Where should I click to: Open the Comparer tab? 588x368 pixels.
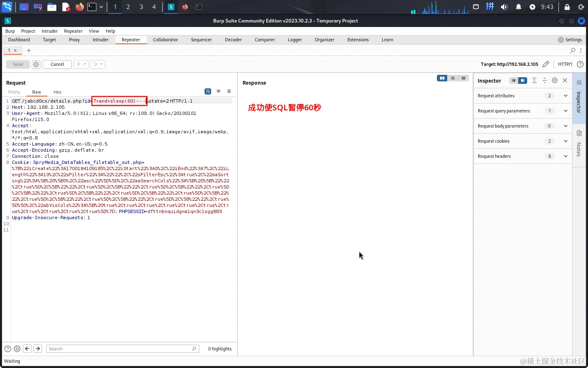(x=265, y=40)
